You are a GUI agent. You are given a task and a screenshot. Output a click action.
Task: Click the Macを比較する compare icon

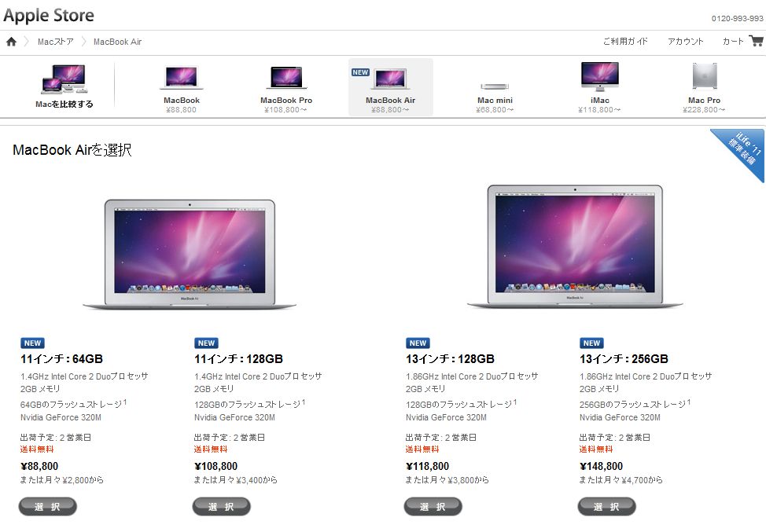64,79
